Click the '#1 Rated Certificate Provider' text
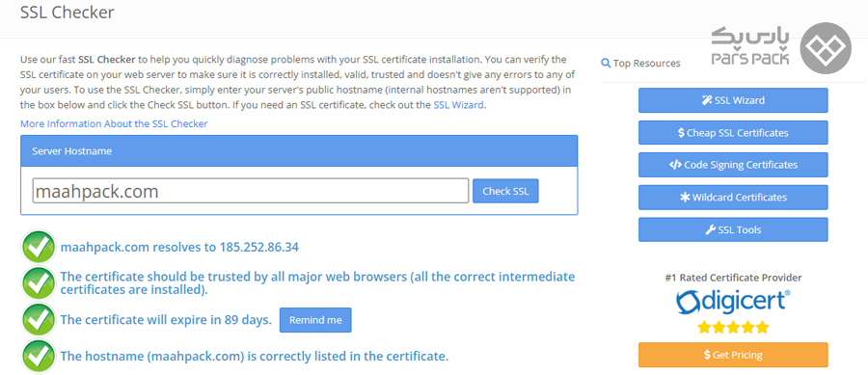868x375 pixels. [733, 278]
